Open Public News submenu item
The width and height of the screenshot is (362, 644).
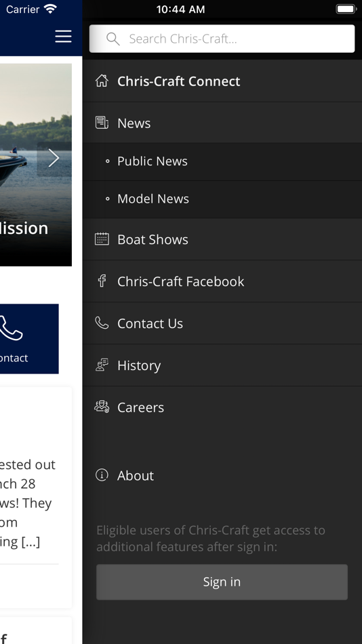pos(222,161)
